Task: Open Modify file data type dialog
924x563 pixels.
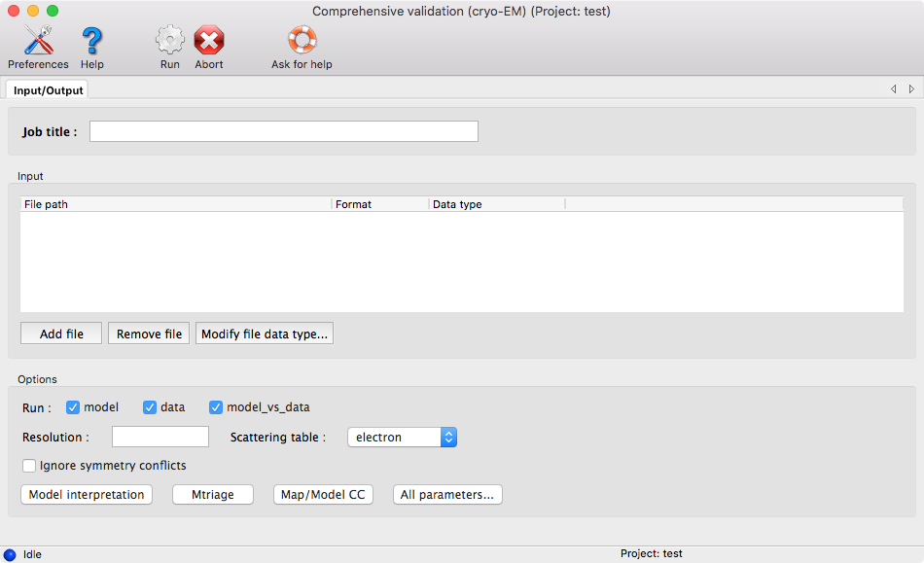Action: [265, 334]
